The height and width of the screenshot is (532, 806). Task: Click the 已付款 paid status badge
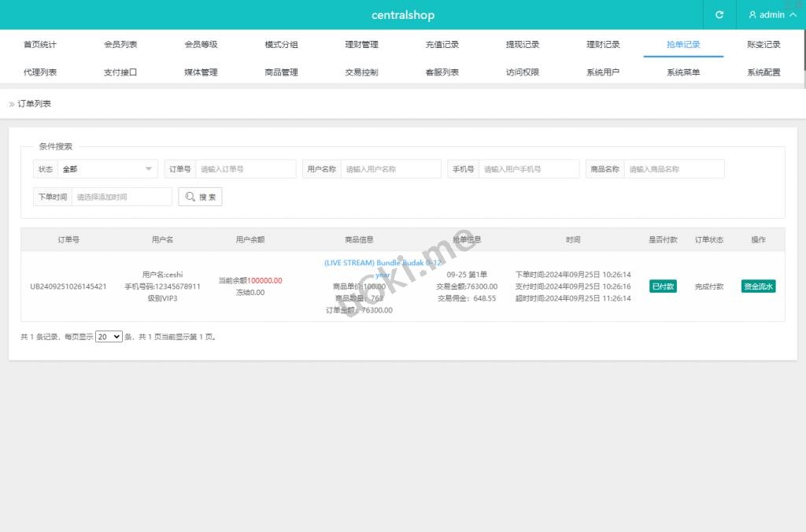coord(662,286)
